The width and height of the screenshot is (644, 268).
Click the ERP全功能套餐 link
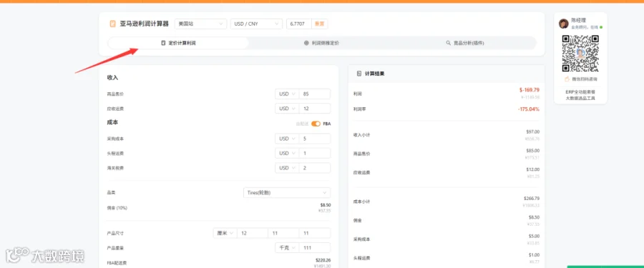click(580, 92)
